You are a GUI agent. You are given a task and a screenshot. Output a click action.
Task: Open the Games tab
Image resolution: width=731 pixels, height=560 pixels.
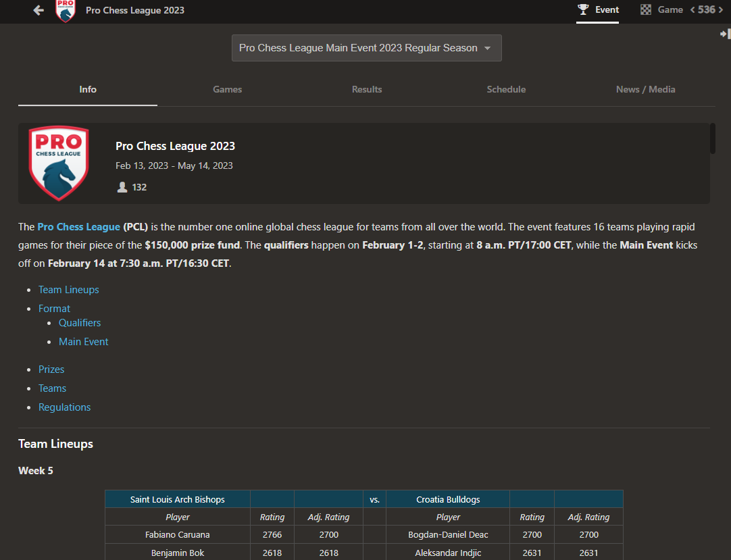pyautogui.click(x=227, y=90)
